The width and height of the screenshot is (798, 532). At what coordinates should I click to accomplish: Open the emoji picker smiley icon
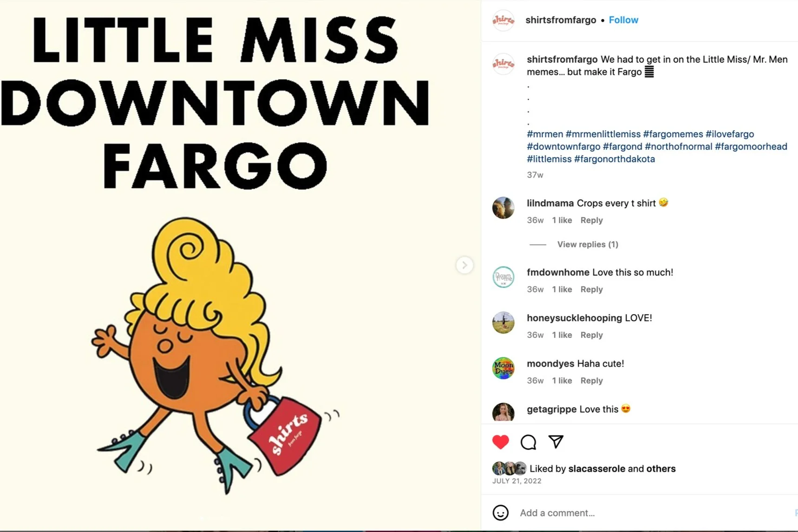coord(500,512)
